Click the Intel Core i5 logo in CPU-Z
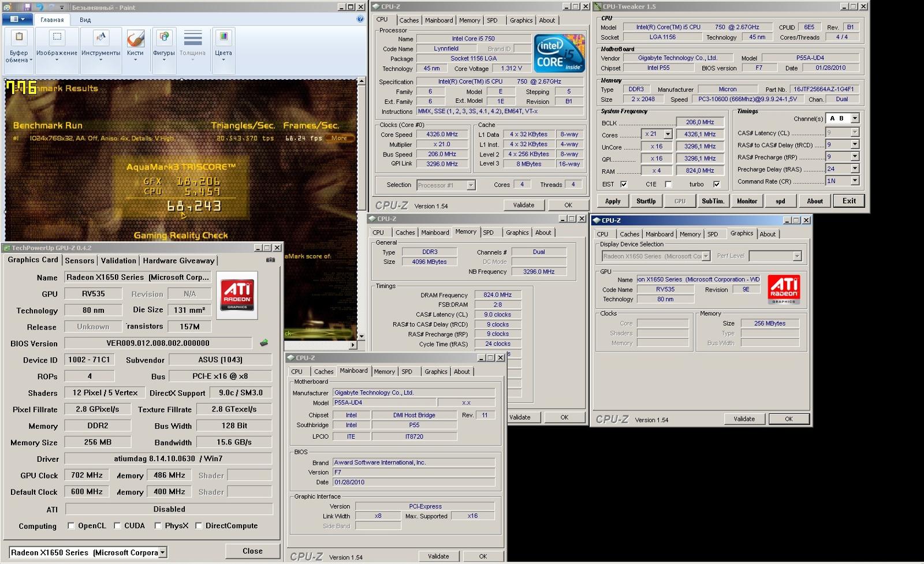Image resolution: width=924 pixels, height=564 pixels. [x=559, y=53]
